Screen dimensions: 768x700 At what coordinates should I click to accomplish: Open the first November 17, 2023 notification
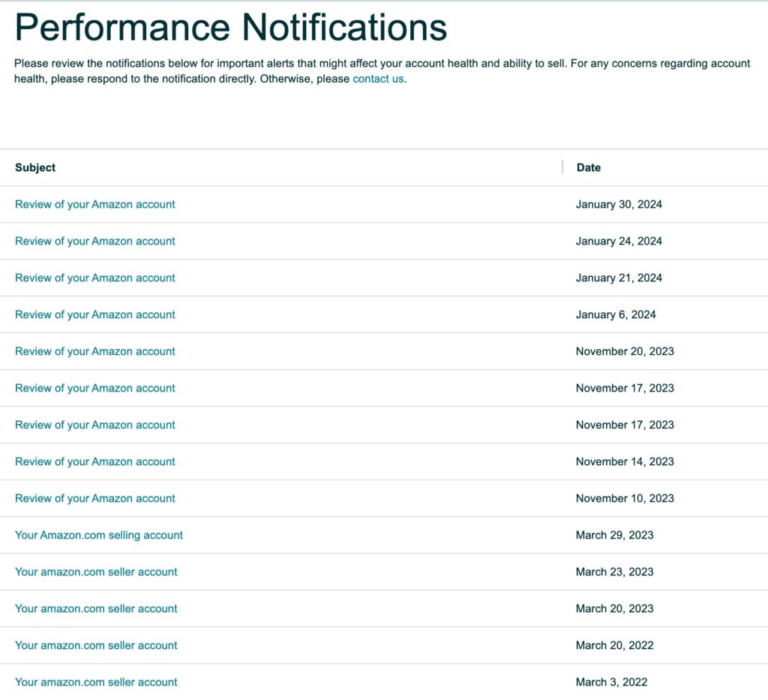(x=94, y=388)
